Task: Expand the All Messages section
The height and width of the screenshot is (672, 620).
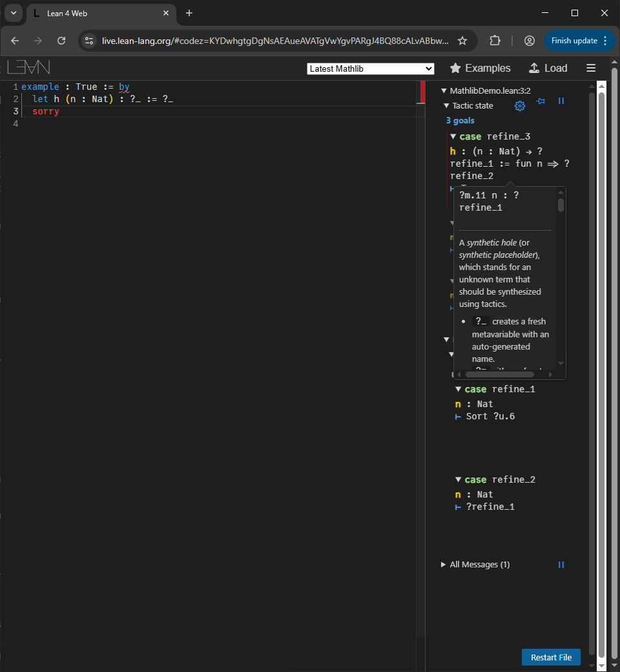Action: [x=443, y=565]
